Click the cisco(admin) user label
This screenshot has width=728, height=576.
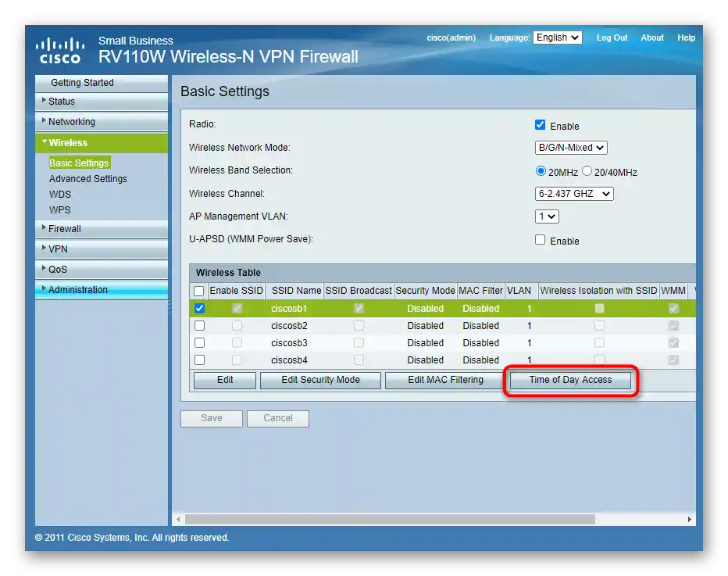tap(451, 38)
